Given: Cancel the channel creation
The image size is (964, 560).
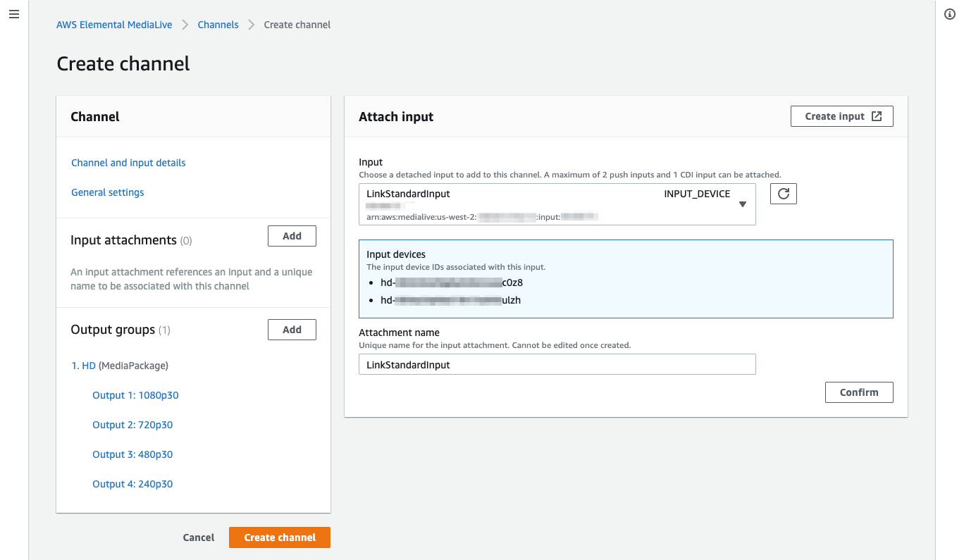Looking at the screenshot, I should 198,537.
